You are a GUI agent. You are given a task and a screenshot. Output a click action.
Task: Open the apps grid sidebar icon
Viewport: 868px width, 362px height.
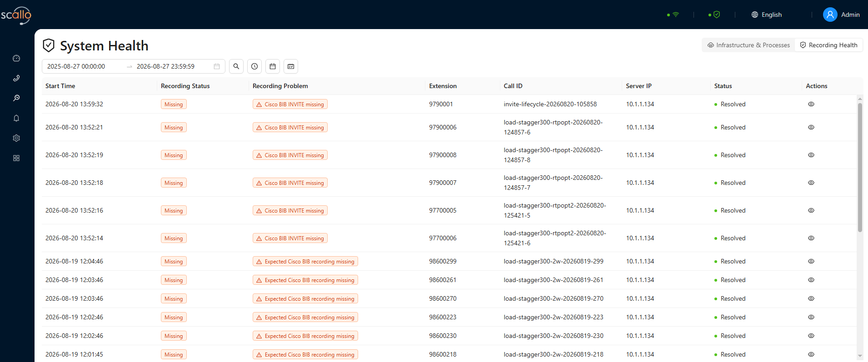pos(16,158)
